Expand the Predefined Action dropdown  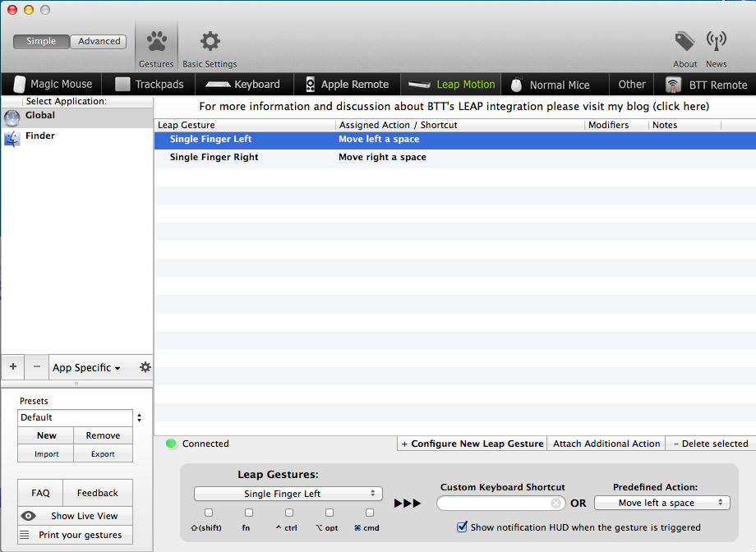[661, 503]
